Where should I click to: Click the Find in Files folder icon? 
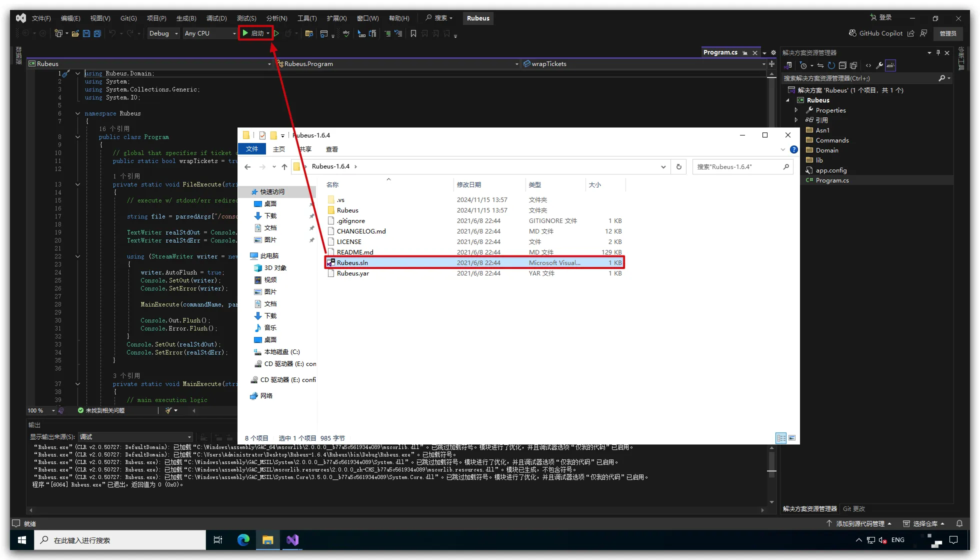coord(309,33)
